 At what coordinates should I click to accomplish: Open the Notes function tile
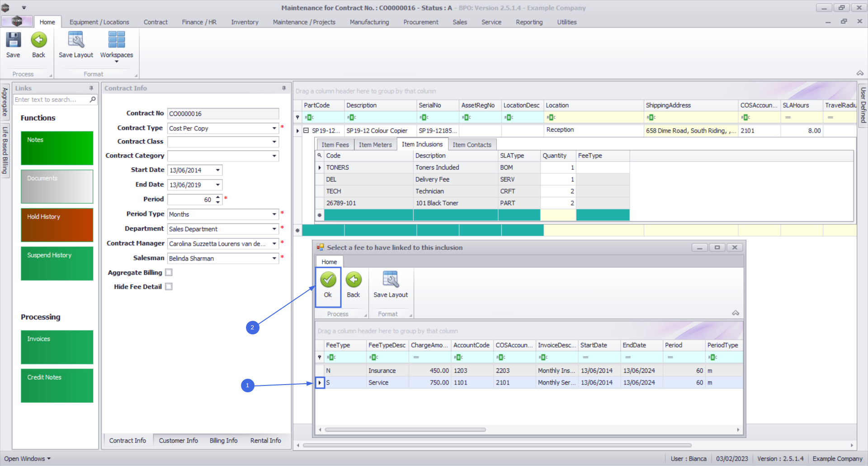point(57,148)
